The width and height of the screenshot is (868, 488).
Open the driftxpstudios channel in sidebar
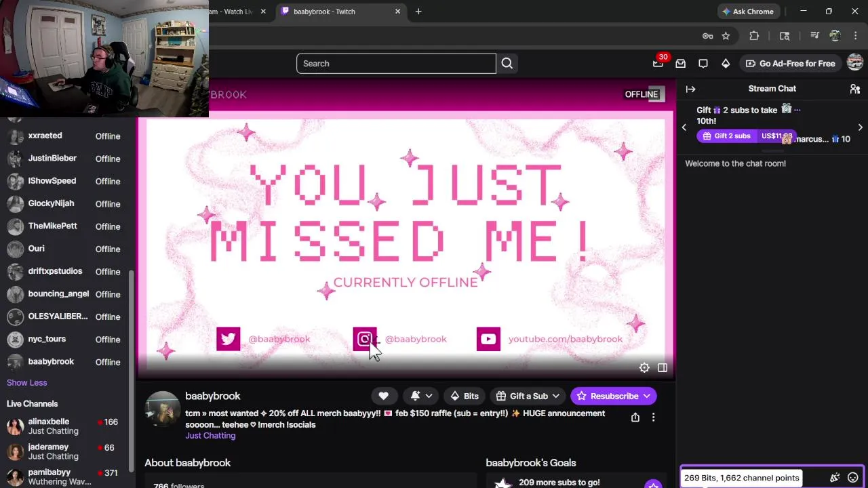click(x=65, y=272)
